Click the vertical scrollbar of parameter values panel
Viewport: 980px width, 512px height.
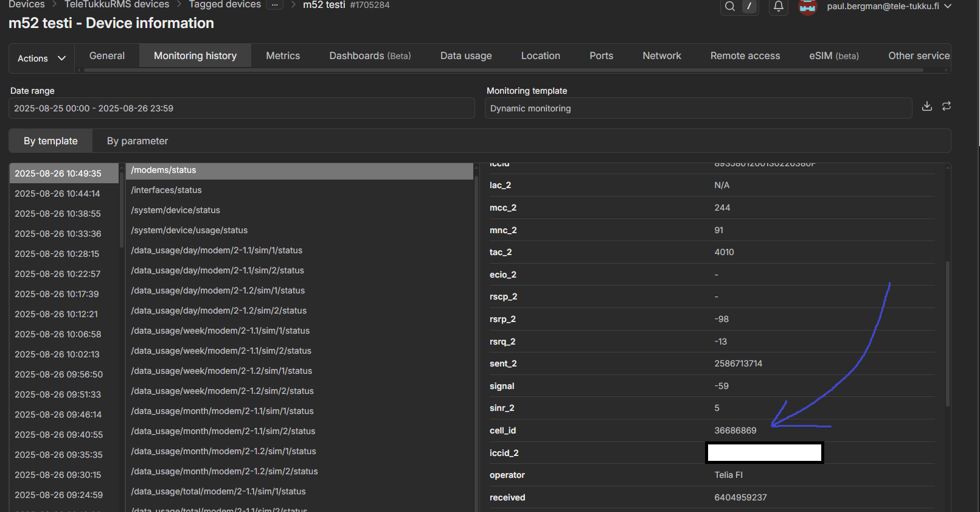(x=948, y=334)
